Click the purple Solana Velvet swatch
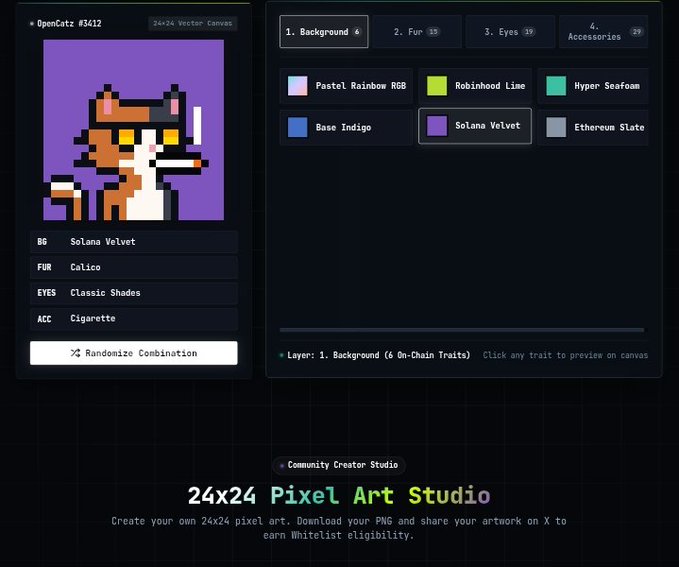 pyautogui.click(x=437, y=126)
